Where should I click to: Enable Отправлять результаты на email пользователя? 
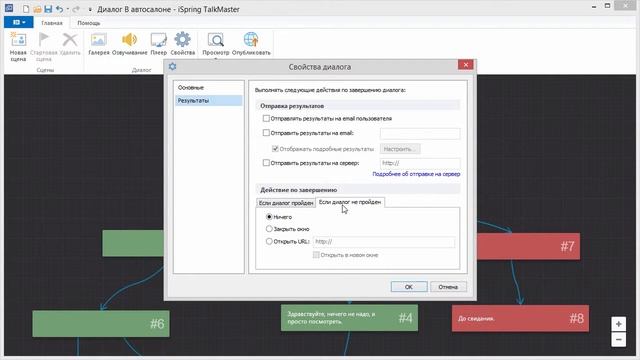point(266,118)
